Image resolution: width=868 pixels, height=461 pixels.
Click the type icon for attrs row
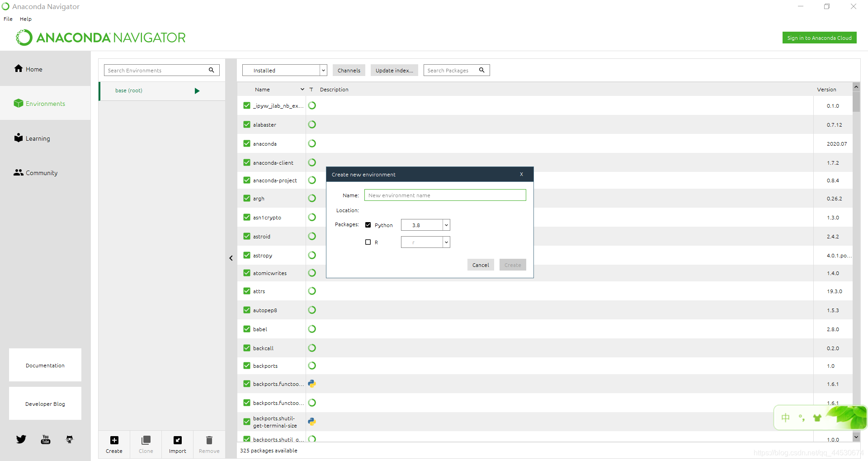click(312, 291)
